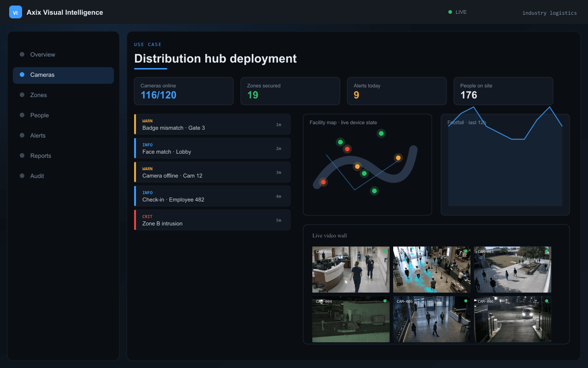Open the CAM-006 night driveway feed
Viewport: 588px width, 368px height.
513,319
